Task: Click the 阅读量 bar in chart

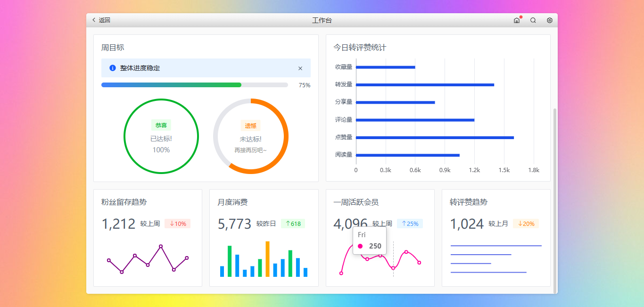Action: click(408, 155)
